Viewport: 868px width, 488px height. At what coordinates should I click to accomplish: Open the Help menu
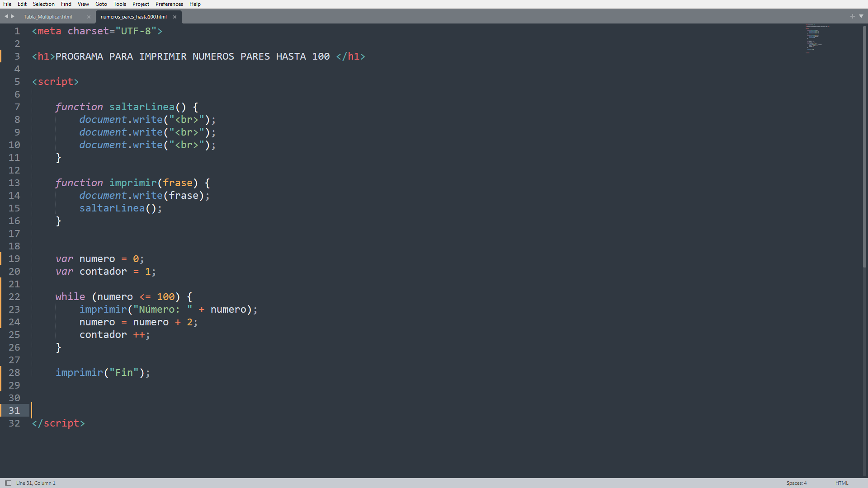(195, 4)
